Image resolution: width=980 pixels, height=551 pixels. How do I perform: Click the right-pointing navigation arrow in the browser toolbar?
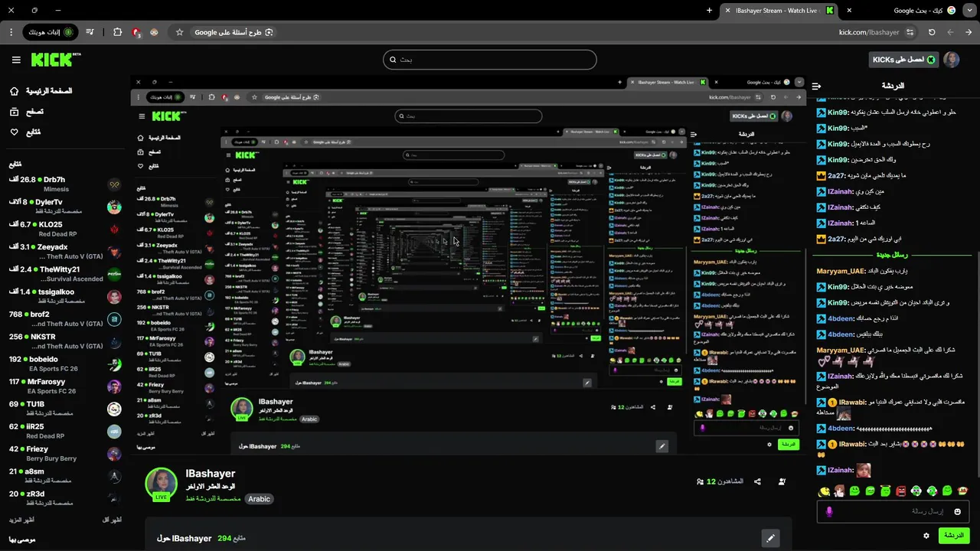coord(969,32)
